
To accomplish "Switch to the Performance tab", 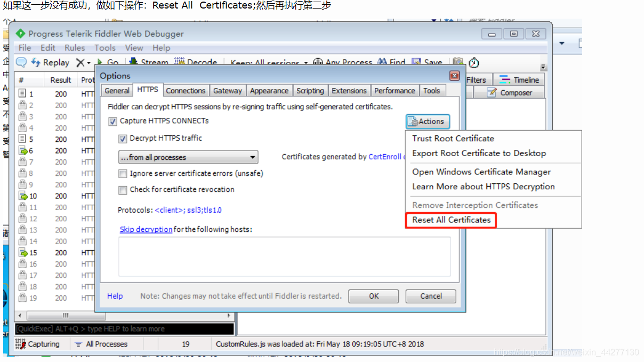I will [x=395, y=91].
